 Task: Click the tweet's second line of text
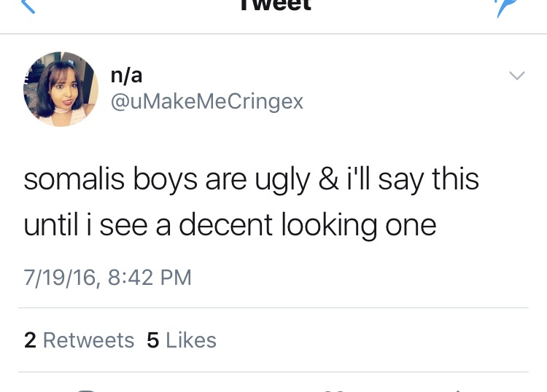point(230,225)
